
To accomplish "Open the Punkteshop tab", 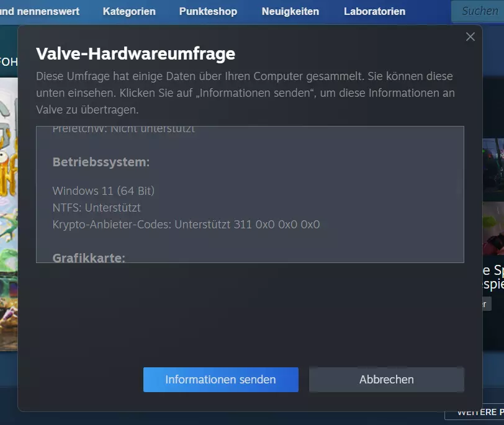I will [x=208, y=12].
